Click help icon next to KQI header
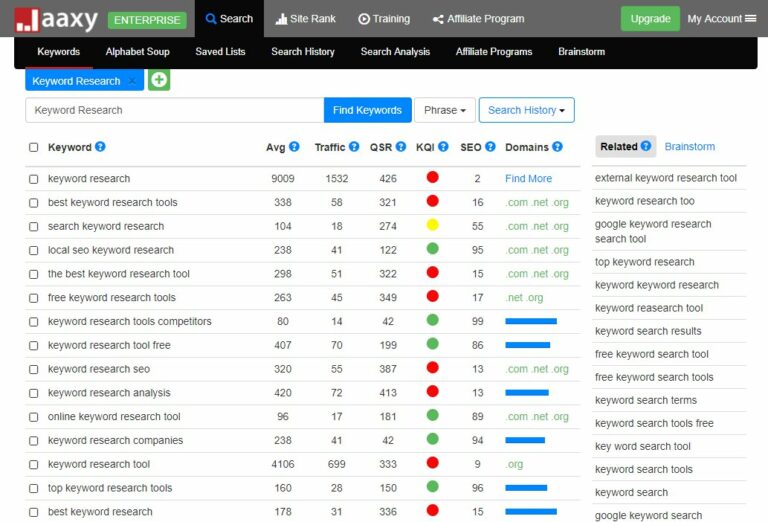The image size is (768, 522). pyautogui.click(x=443, y=146)
